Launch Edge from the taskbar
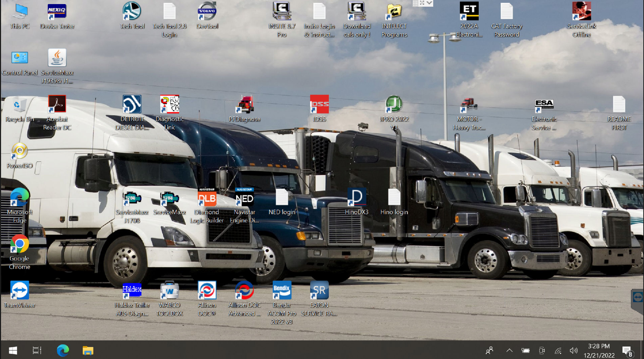 pos(63,351)
